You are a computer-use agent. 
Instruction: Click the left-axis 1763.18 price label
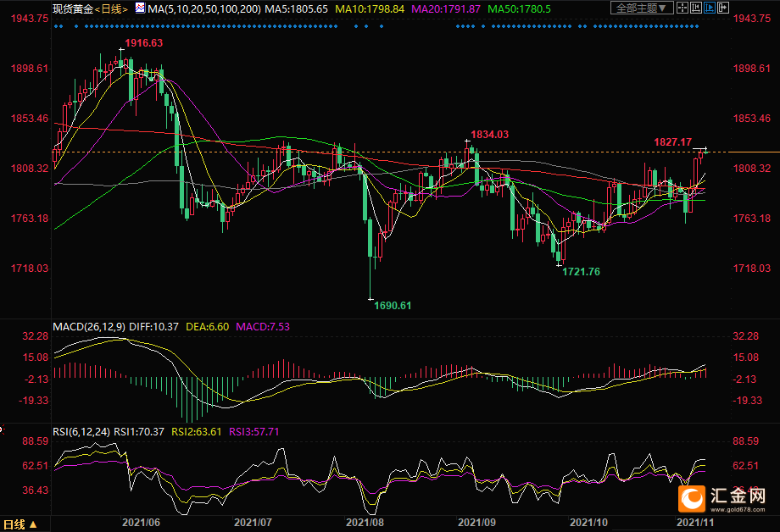[30, 219]
